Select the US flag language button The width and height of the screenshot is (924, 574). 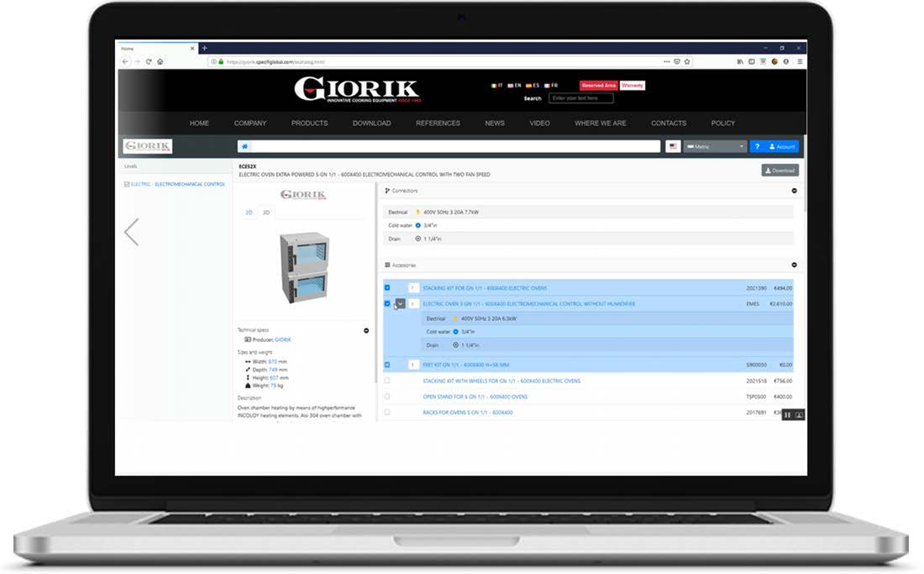coord(673,146)
